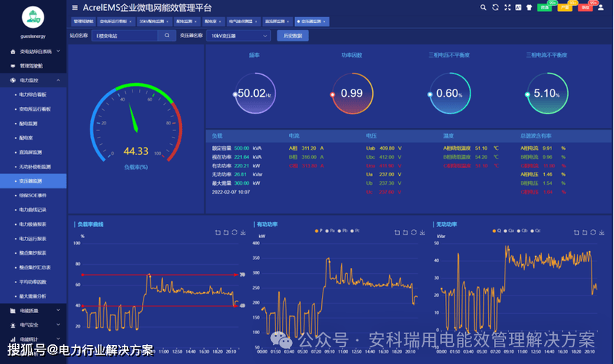The height and width of the screenshot is (364, 614).
Task: Open 无功补偿柜监测 in the sidebar
Action: [x=34, y=167]
